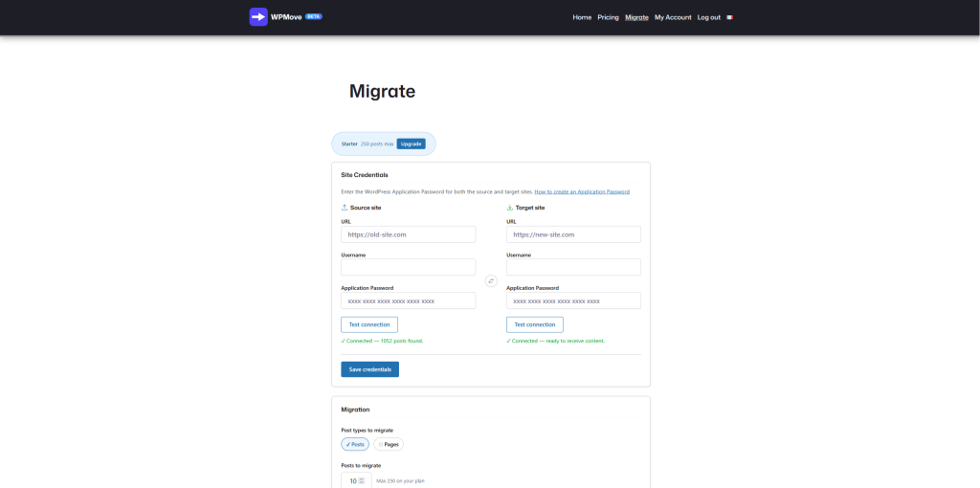Image resolution: width=980 pixels, height=488 pixels.
Task: Focus the Source site URL field
Action: tap(408, 234)
